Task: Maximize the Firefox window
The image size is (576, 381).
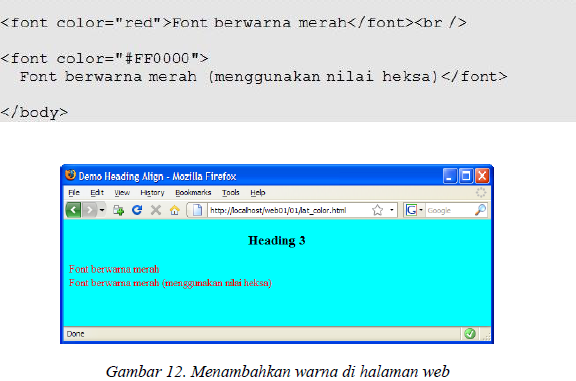Action: 466,176
